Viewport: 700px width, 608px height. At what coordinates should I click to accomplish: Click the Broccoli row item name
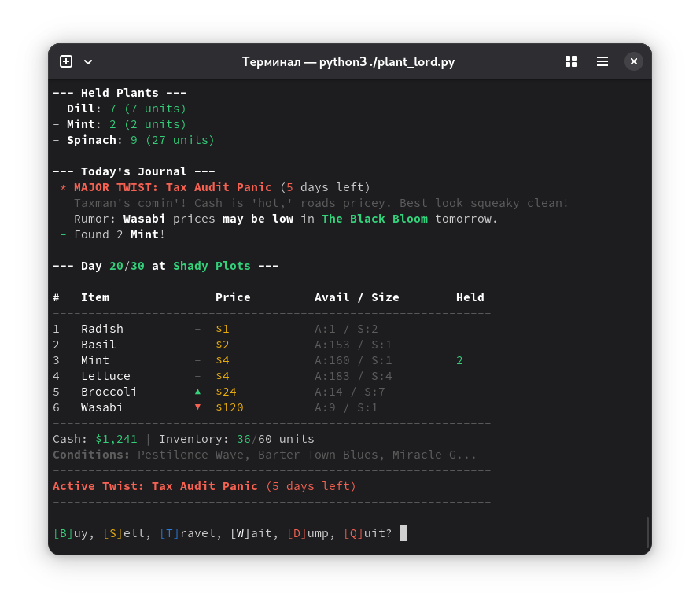point(109,392)
